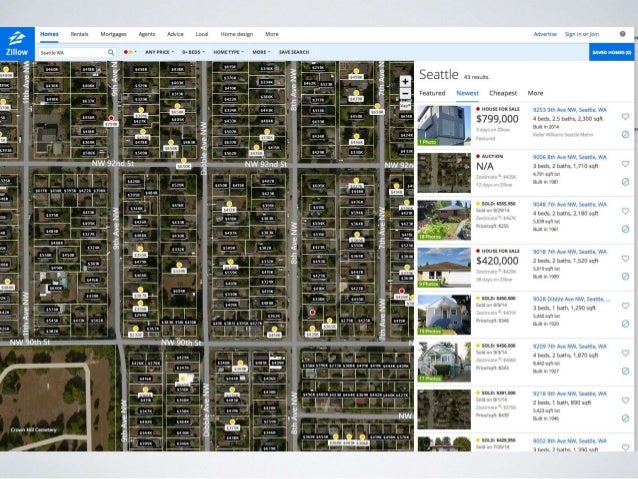Open 9253 9th Ave NW address link
The height and width of the screenshot is (479, 638).
pyautogui.click(x=570, y=110)
